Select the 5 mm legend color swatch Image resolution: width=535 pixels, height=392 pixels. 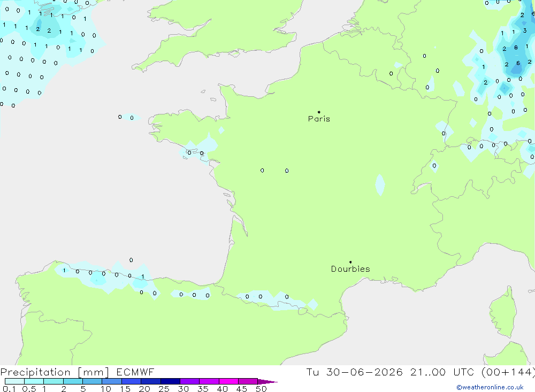click(x=92, y=381)
